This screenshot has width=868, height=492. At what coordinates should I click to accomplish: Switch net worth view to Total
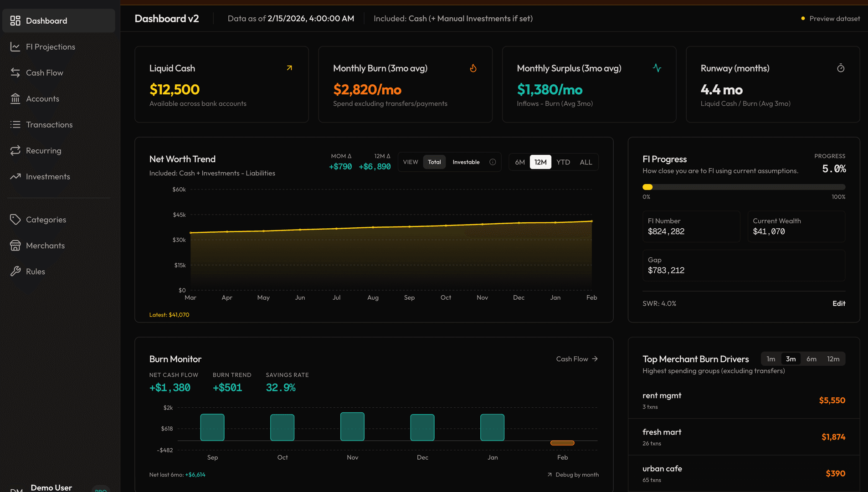pyautogui.click(x=434, y=162)
